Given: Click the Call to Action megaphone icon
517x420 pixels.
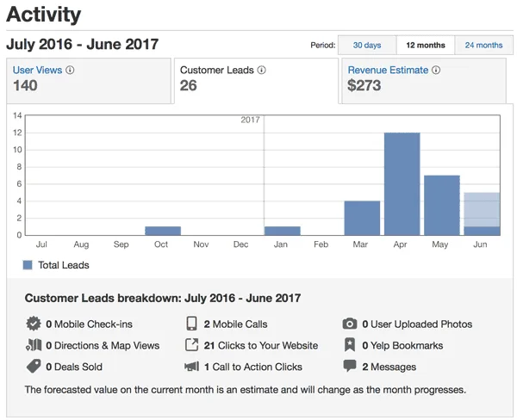Looking at the screenshot, I should (x=191, y=367).
